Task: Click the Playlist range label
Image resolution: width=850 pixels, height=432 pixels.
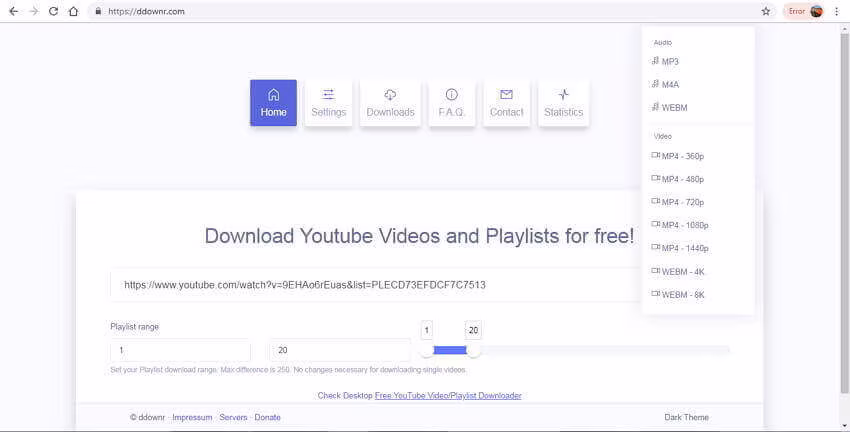Action: click(x=134, y=327)
